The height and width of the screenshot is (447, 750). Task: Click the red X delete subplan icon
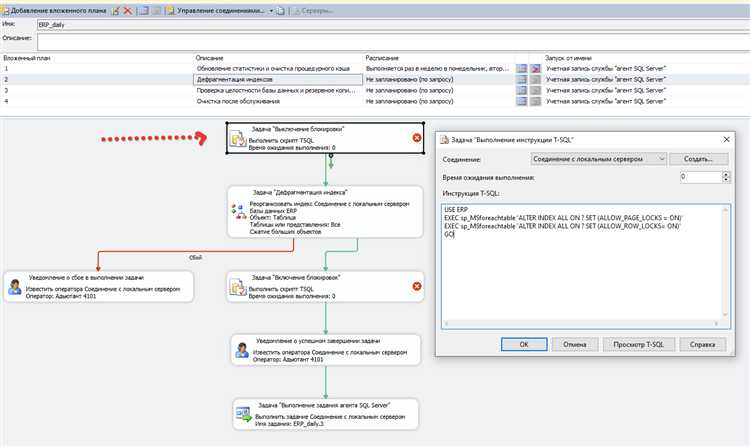point(126,9)
